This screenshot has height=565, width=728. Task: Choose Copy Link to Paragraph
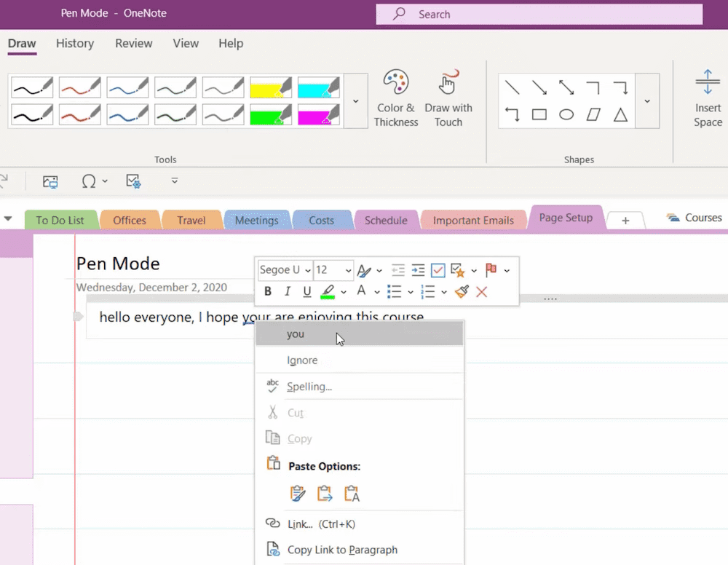point(360,550)
